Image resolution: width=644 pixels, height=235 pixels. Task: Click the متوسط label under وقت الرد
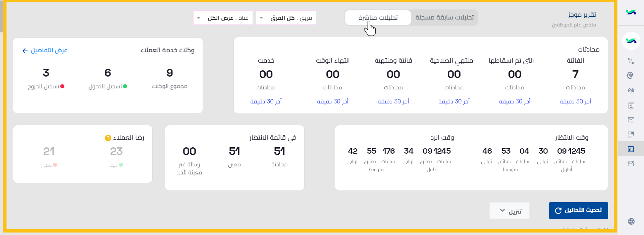click(x=376, y=169)
